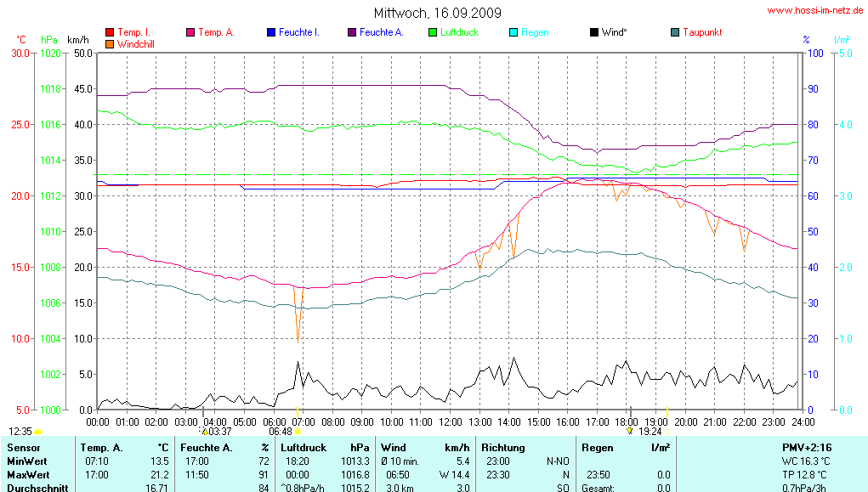The height and width of the screenshot is (492, 868).
Task: Click the cyan Regen legend swatch
Action: (513, 32)
